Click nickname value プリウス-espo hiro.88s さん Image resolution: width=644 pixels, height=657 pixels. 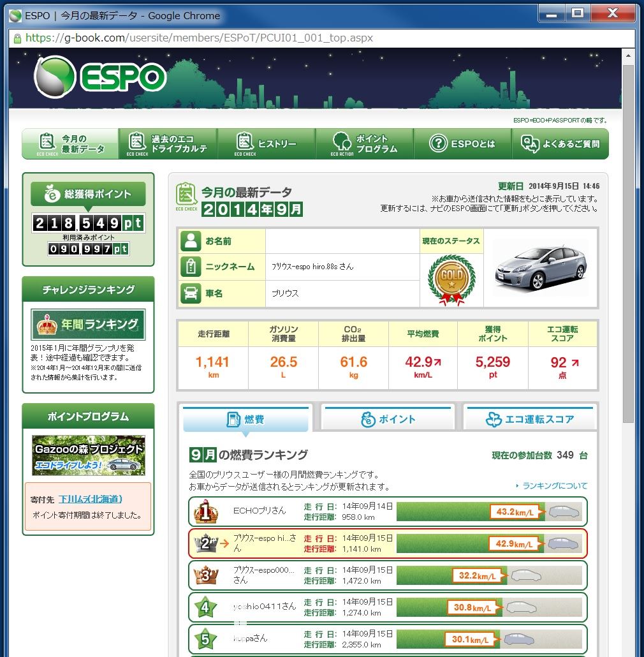tap(312, 267)
